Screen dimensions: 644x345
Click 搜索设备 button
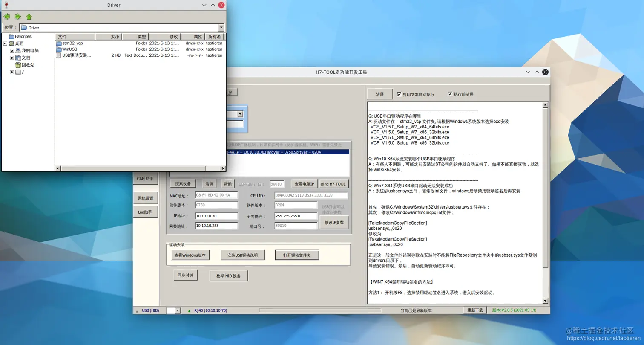[183, 184]
